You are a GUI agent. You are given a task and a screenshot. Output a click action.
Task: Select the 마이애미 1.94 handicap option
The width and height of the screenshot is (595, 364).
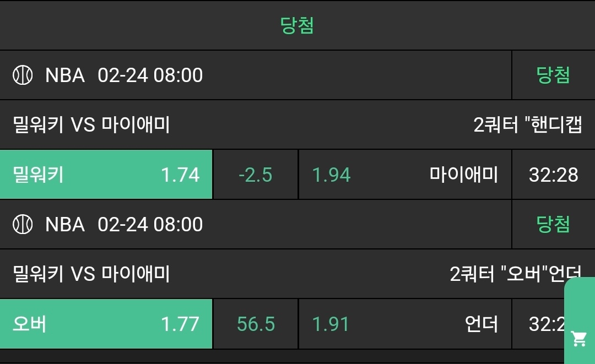click(x=405, y=175)
